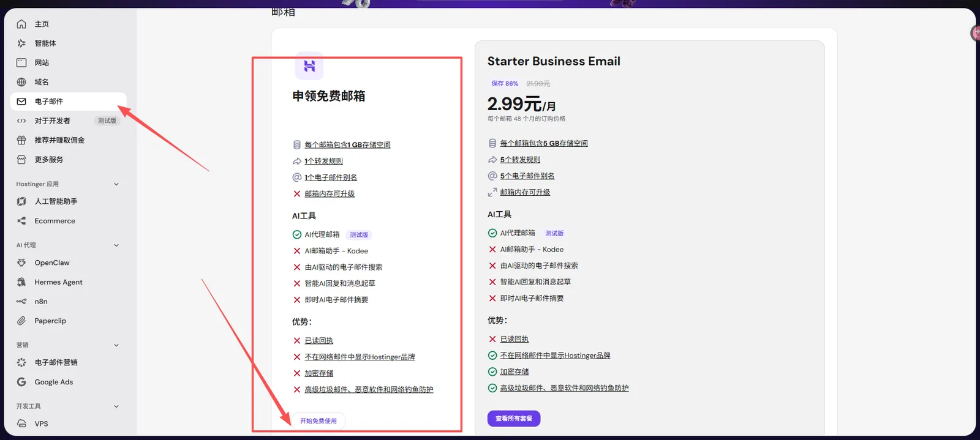Select the Hermes Agent icon
This screenshot has width=980, height=440.
(21, 282)
